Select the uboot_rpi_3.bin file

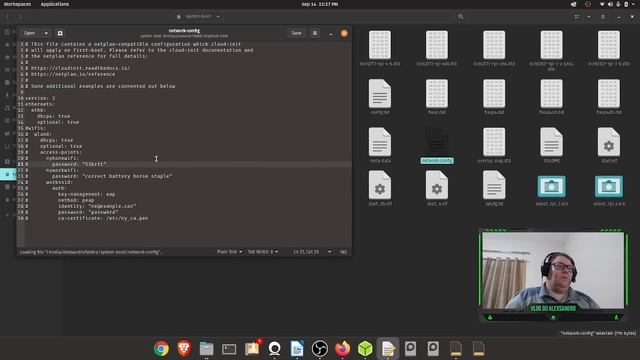click(551, 191)
